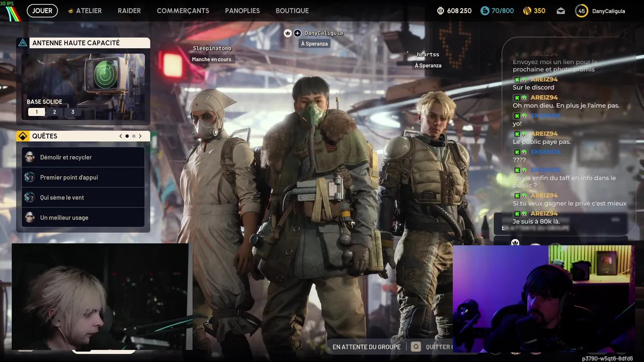Click the right streamer webcam feed
The image size is (644, 362).
pyautogui.click(x=543, y=300)
